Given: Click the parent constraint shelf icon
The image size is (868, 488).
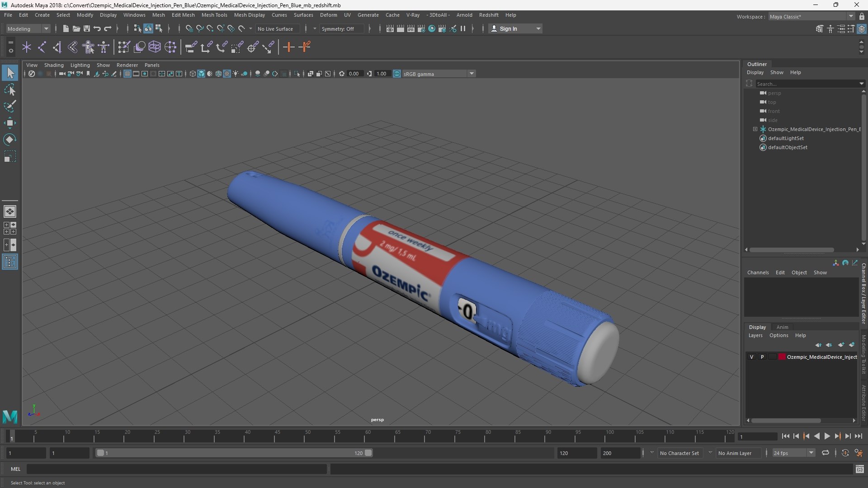Looking at the screenshot, I should click(x=191, y=47).
